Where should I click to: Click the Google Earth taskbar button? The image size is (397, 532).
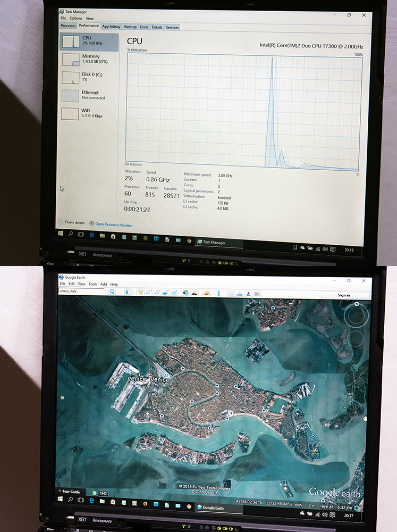218,508
